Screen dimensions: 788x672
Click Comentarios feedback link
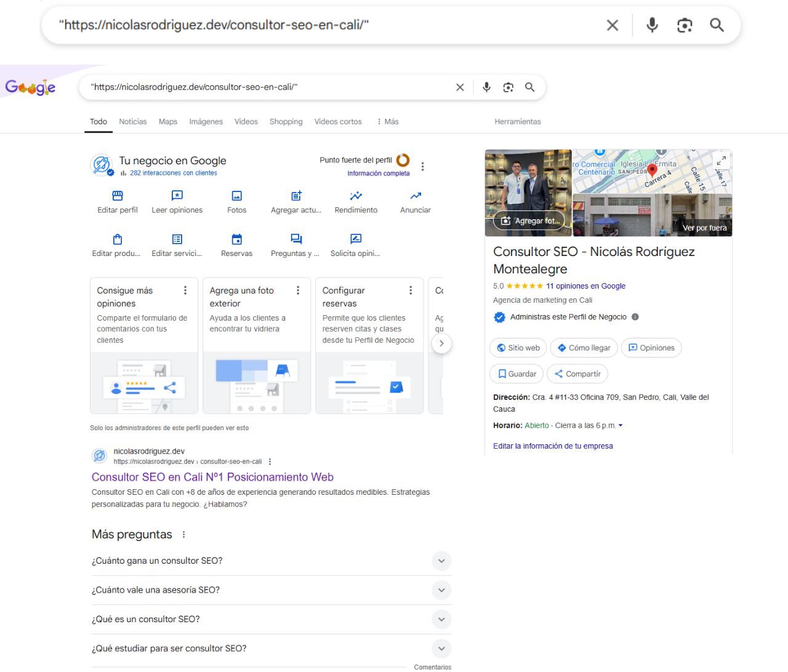[x=433, y=667]
